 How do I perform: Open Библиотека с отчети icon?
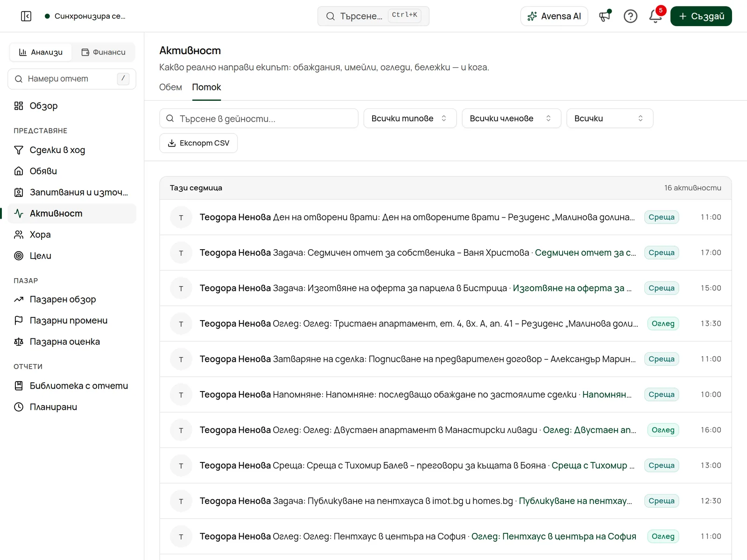[x=19, y=386]
